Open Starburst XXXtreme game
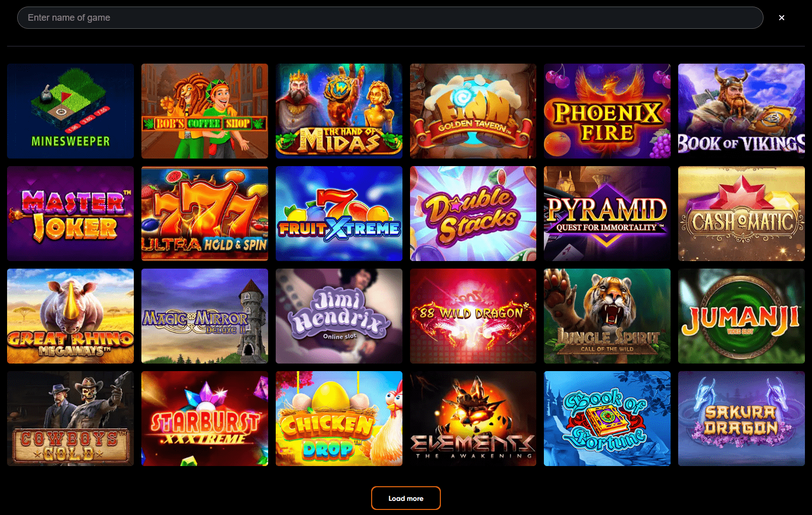This screenshot has height=515, width=812. (205, 419)
